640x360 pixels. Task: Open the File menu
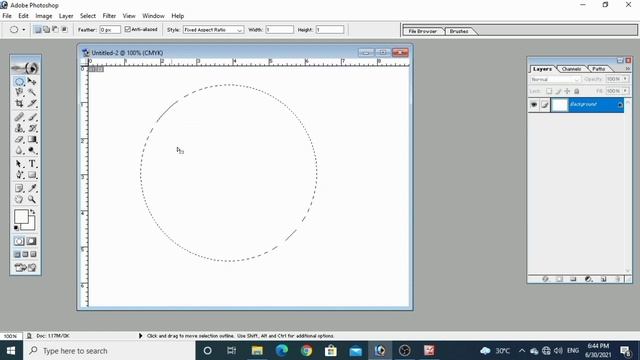7,16
